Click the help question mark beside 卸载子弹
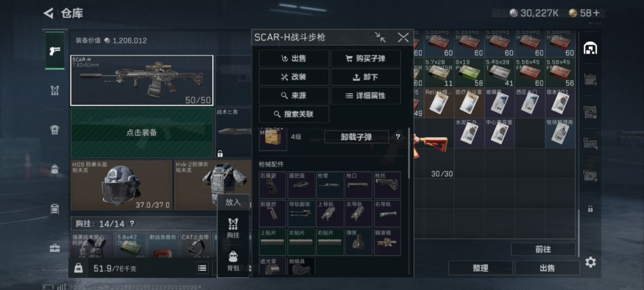This screenshot has width=644, height=290. click(x=398, y=137)
